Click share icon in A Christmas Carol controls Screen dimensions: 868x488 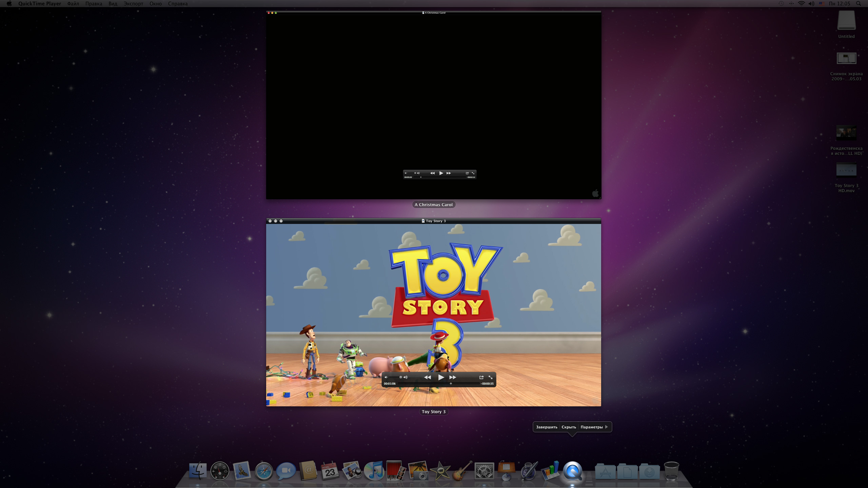[467, 173]
